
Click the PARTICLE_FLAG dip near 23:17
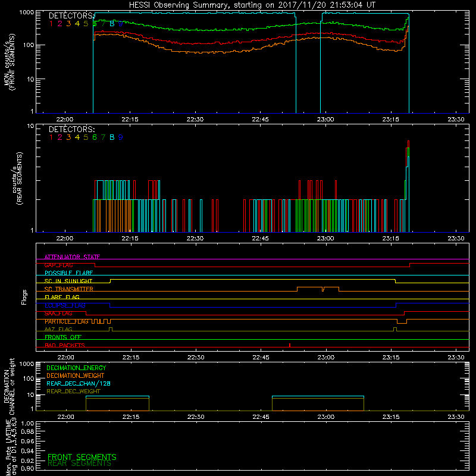402,321
